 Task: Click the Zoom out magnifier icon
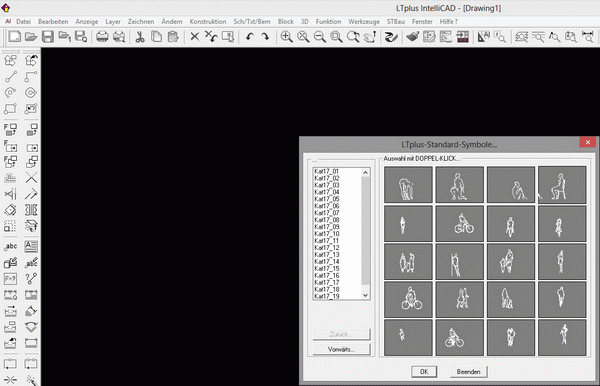tap(320, 37)
